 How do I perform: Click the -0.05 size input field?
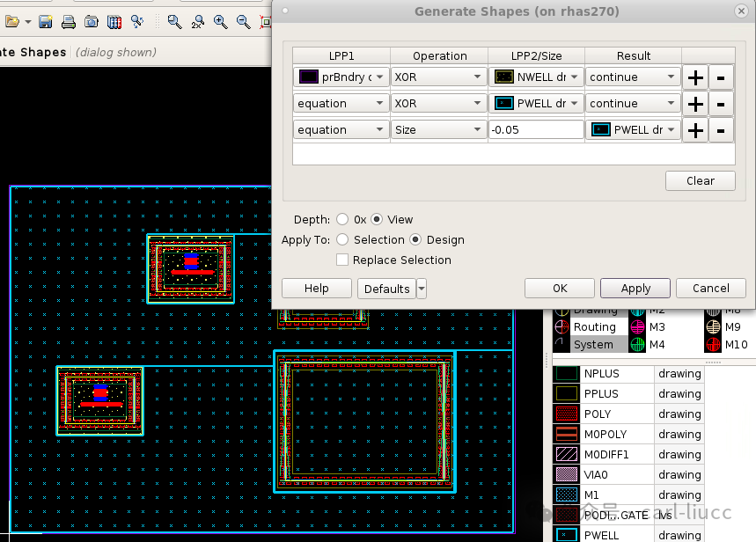(x=536, y=129)
